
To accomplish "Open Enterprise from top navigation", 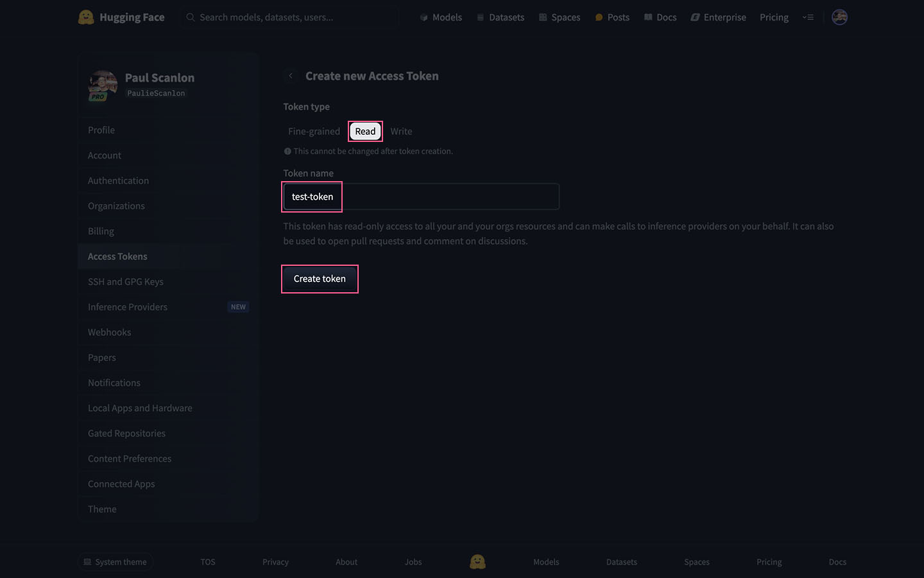I will (718, 17).
